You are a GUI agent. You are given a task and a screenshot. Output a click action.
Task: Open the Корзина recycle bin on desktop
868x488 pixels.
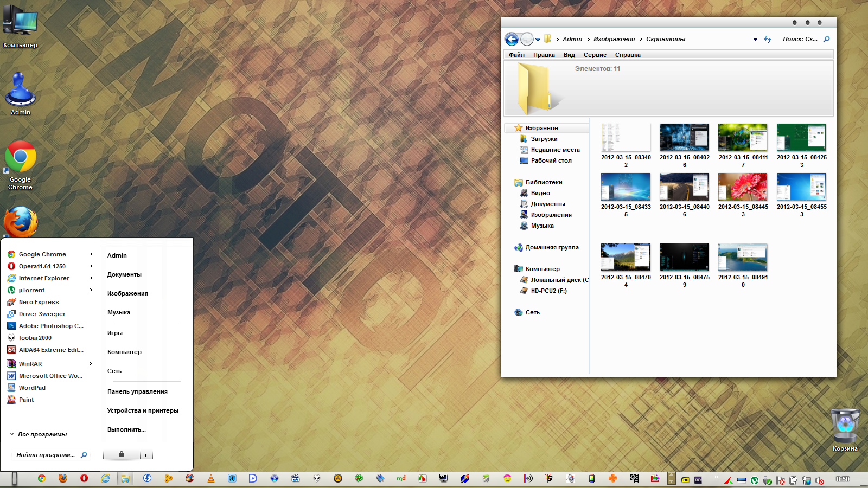845,426
